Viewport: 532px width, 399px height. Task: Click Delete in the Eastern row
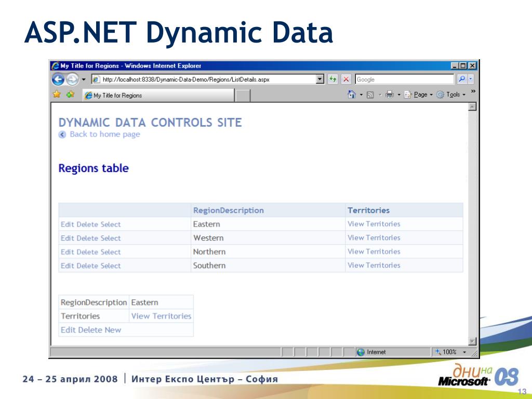(87, 224)
